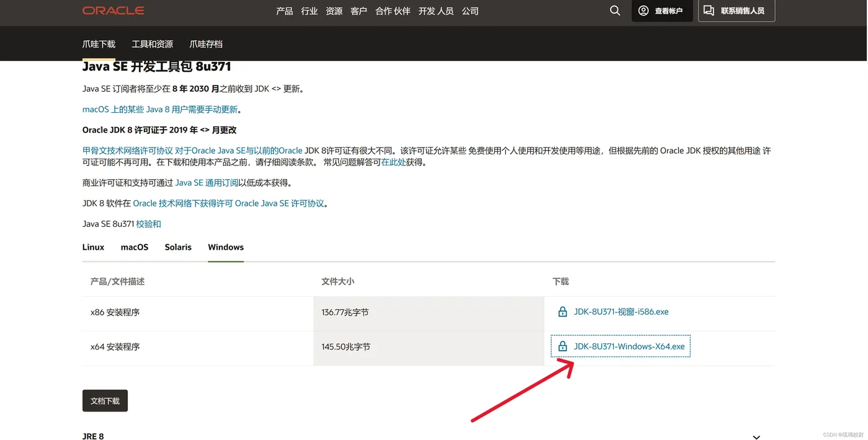Click the Java SE 开发工具包 8u371 heading
The image size is (868, 440).
[x=157, y=66]
